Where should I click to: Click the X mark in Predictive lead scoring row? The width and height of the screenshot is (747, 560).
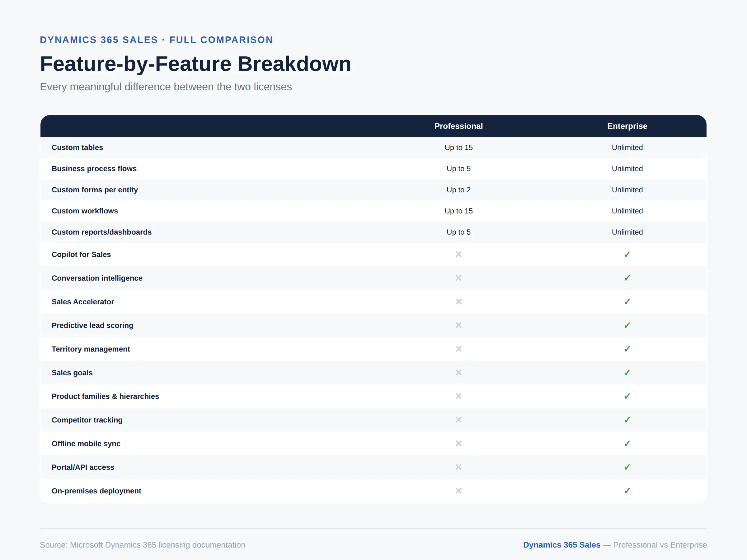click(x=458, y=325)
